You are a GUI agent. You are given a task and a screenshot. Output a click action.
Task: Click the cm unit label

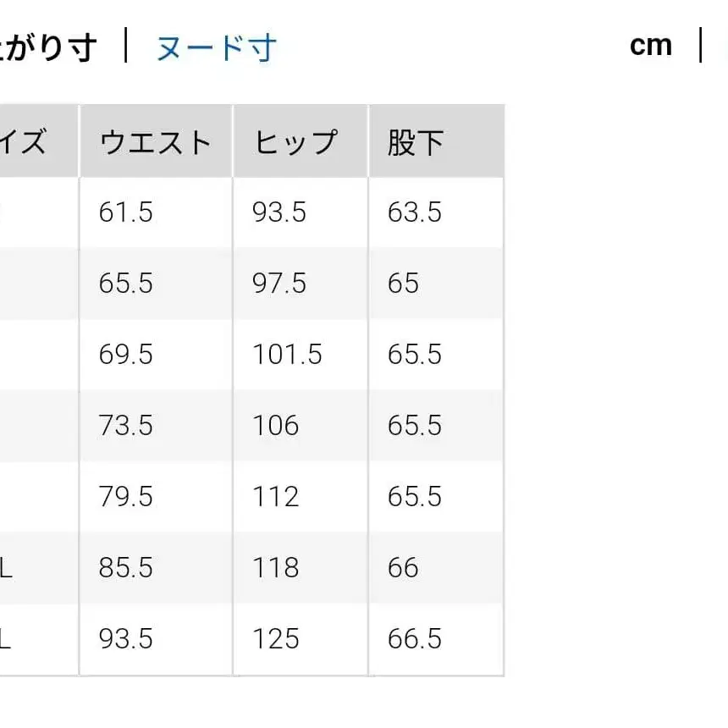point(652,45)
